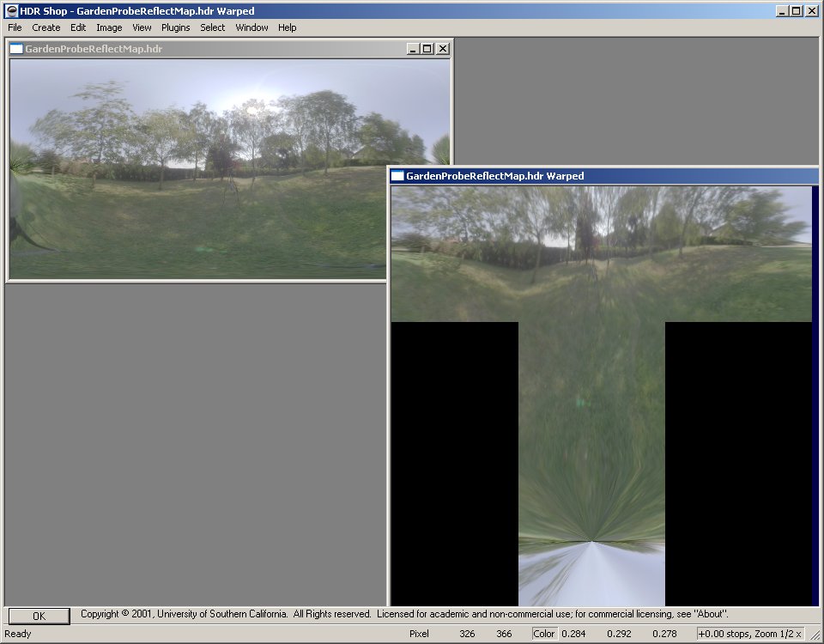Click the pixel Y value 366
This screenshot has width=824, height=644.
pyautogui.click(x=504, y=634)
